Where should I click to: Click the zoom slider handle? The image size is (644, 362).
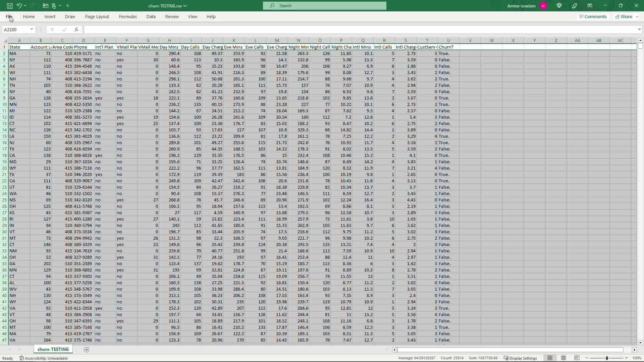tap(606, 358)
